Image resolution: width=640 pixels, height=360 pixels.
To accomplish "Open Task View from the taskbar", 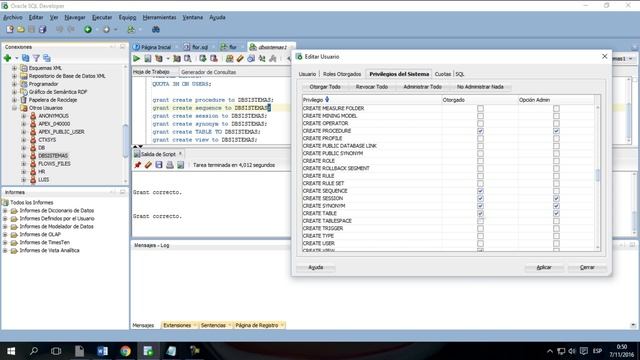I will 56,351.
